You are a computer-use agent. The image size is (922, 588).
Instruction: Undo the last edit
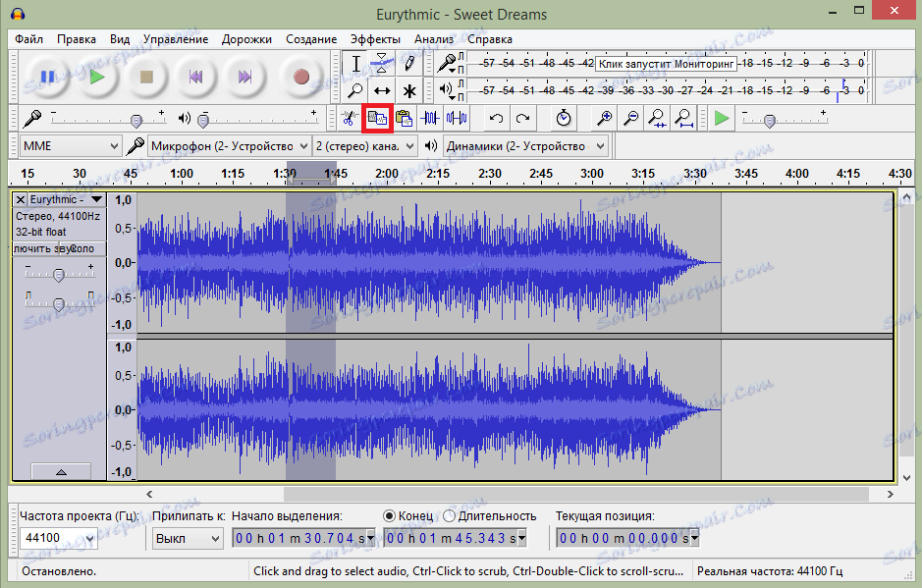(x=500, y=118)
